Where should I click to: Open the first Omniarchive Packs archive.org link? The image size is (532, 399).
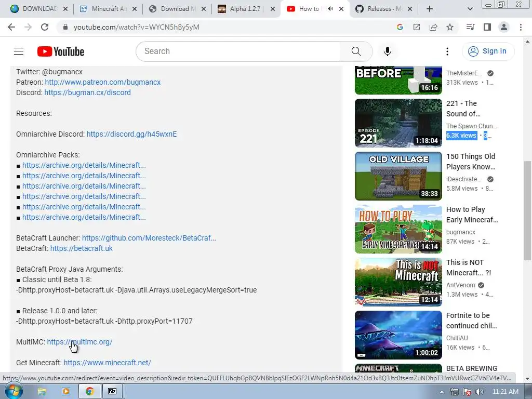click(x=84, y=165)
